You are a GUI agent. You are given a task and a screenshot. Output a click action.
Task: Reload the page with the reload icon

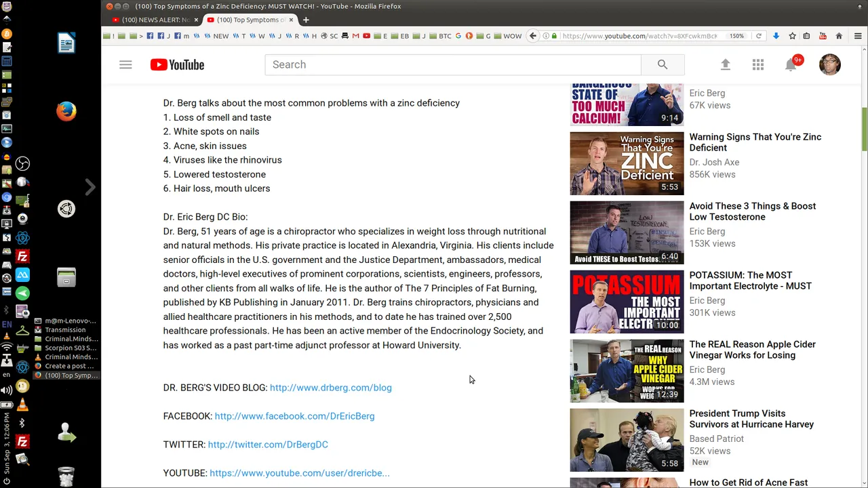click(x=759, y=36)
